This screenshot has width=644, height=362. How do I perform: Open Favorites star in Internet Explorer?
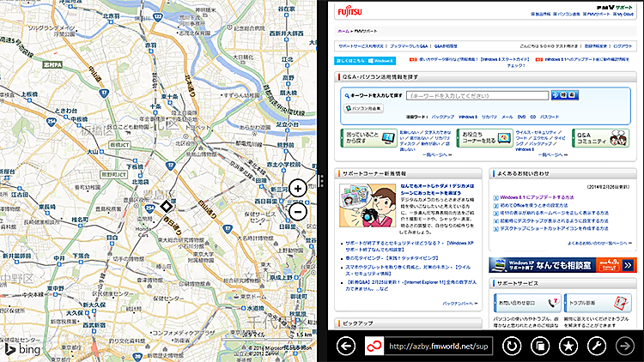tap(568, 347)
